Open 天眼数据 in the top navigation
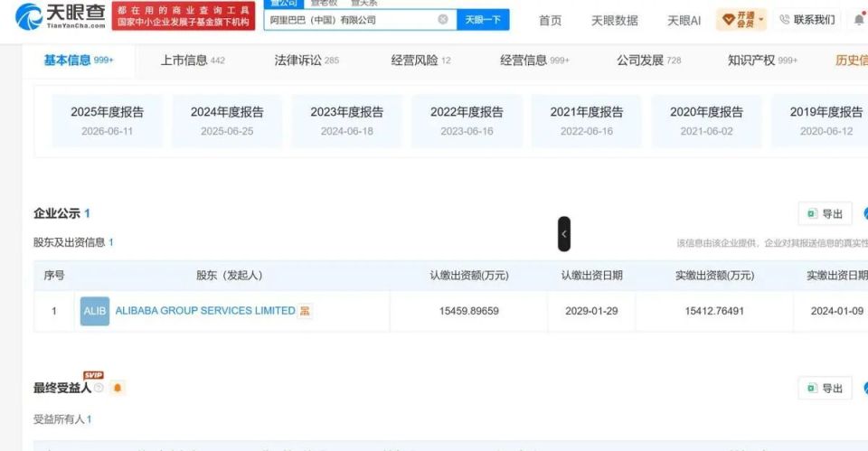Image resolution: width=868 pixels, height=451 pixels. point(615,21)
